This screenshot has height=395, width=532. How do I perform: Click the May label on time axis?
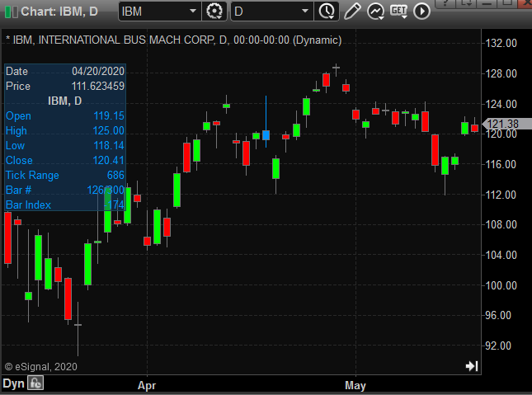click(355, 386)
